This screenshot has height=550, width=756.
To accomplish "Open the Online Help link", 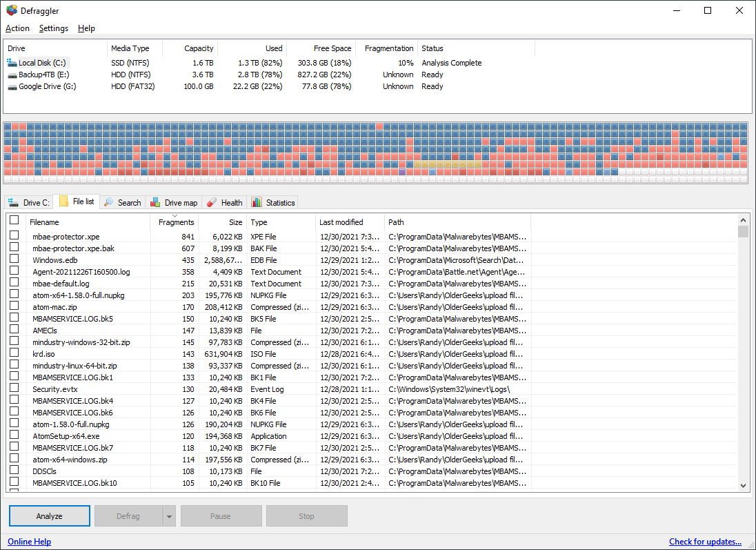I will click(x=30, y=542).
